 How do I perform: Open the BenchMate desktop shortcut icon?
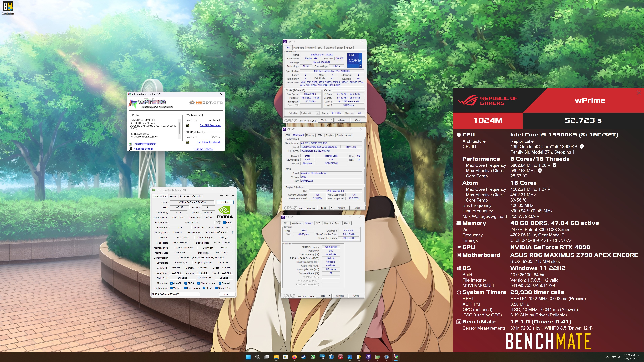(8, 8)
